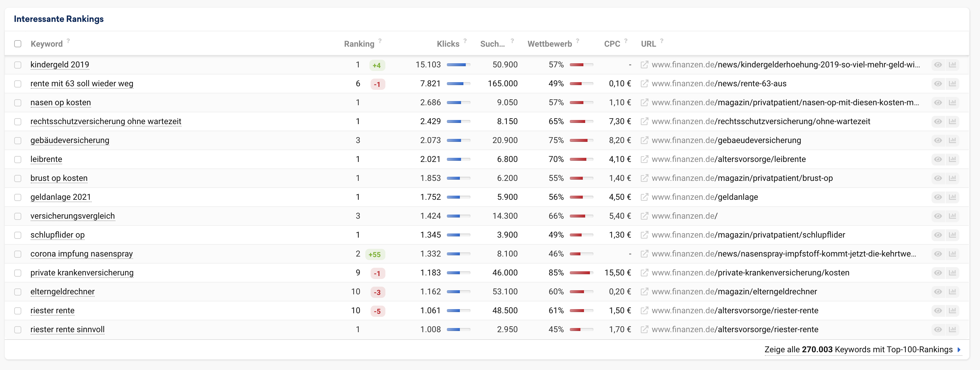The height and width of the screenshot is (370, 980).
Task: Show history chart icon for kindergeld 2019 row
Action: 952,65
